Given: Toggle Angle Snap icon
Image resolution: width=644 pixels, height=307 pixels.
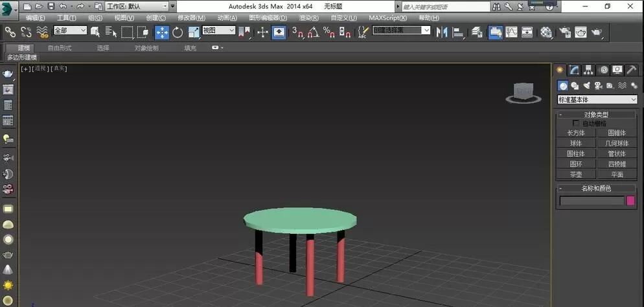Looking at the screenshot, I should point(314,32).
